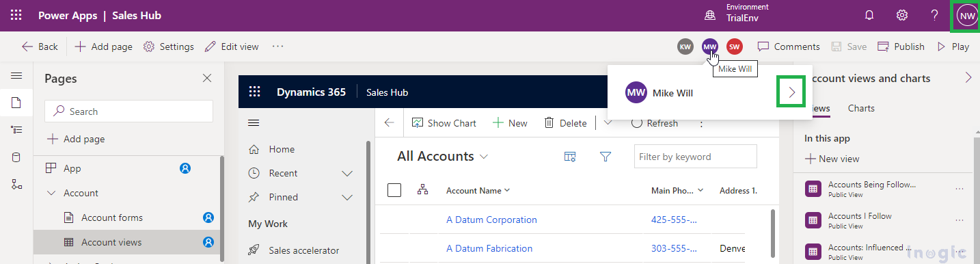980x264 pixels.
Task: Open the edit columns icon
Action: [570, 157]
